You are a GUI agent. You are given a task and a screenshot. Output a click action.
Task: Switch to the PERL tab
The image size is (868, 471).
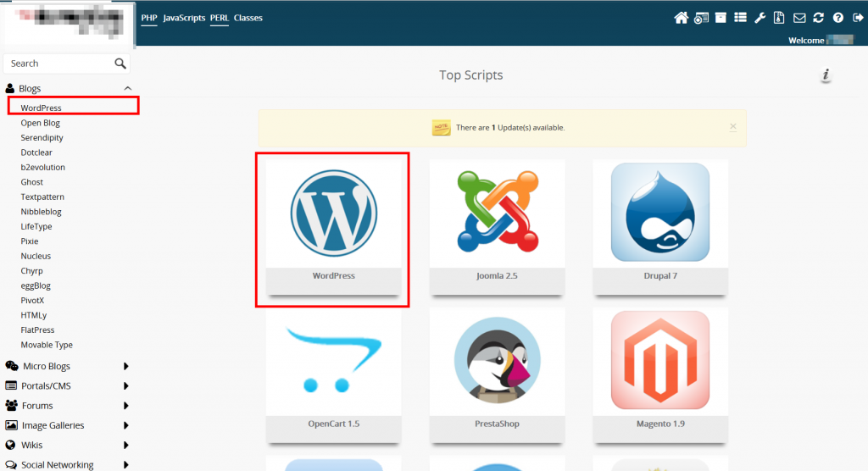(x=220, y=18)
